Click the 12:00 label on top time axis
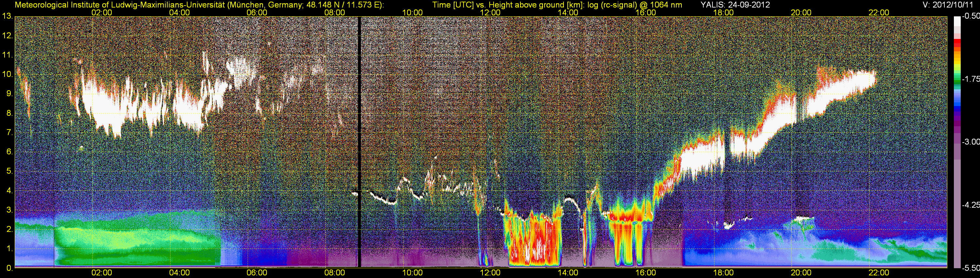 coord(490,12)
